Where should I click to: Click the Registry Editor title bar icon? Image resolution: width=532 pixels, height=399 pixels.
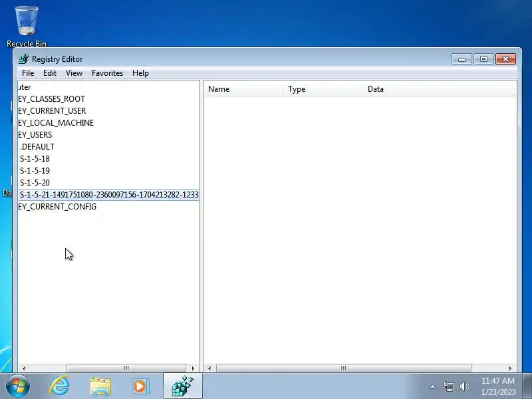24,59
